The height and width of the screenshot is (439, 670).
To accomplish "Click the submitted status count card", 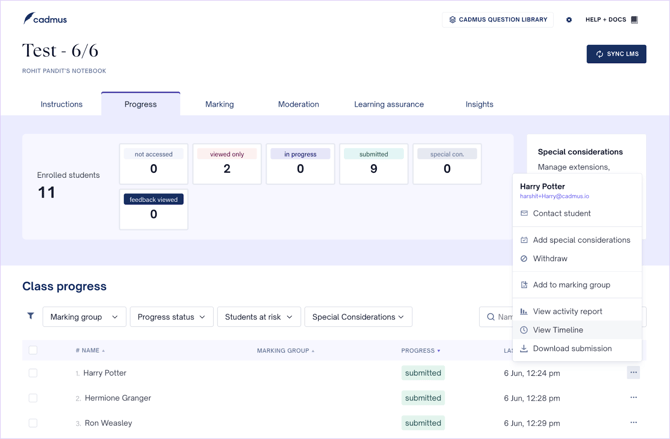I will 373,164.
